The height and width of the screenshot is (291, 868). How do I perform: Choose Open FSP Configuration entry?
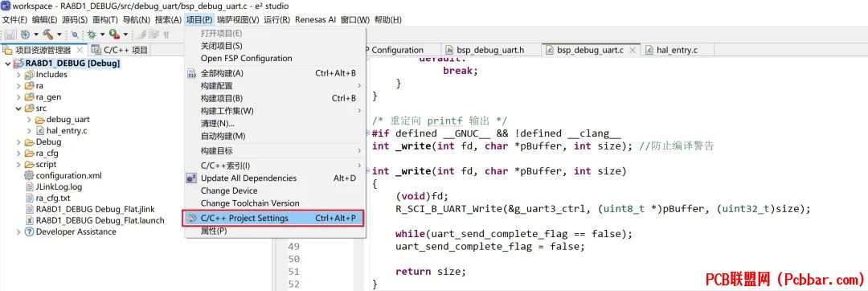275,58
